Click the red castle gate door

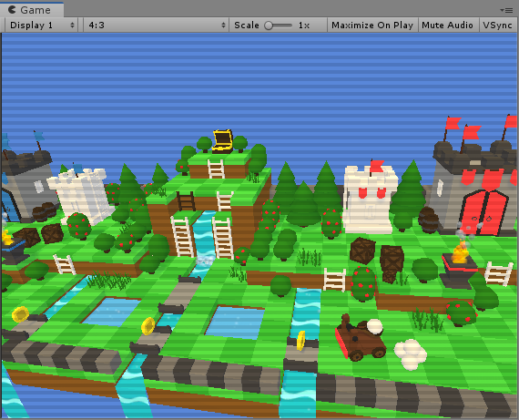pos(484,212)
